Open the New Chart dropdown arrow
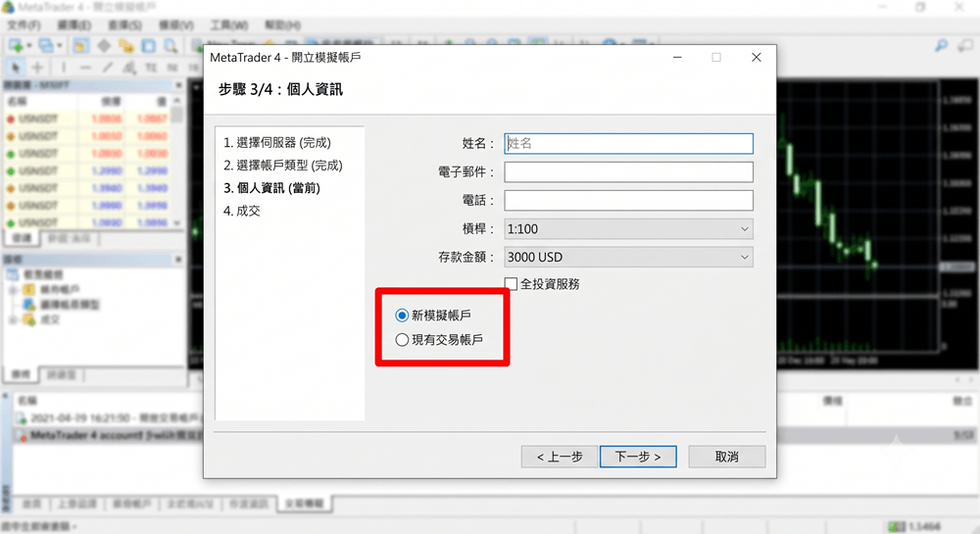 (x=28, y=46)
